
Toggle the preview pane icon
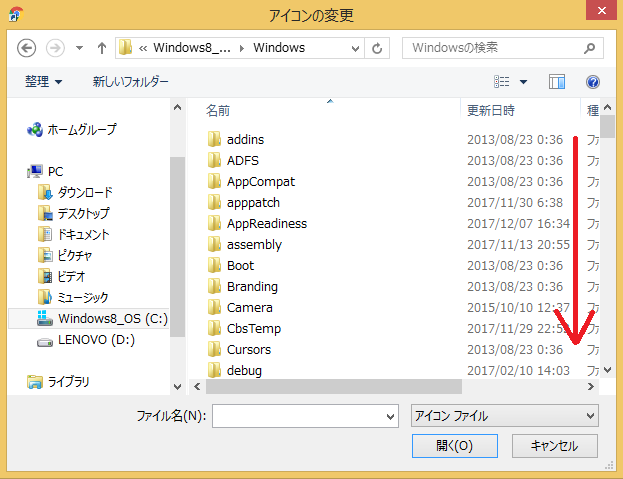(557, 82)
